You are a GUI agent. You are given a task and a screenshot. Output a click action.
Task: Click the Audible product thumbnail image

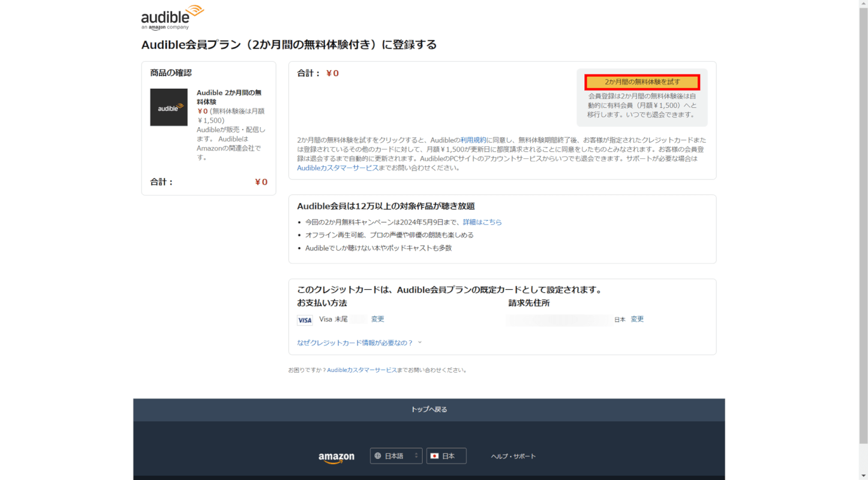click(x=169, y=107)
